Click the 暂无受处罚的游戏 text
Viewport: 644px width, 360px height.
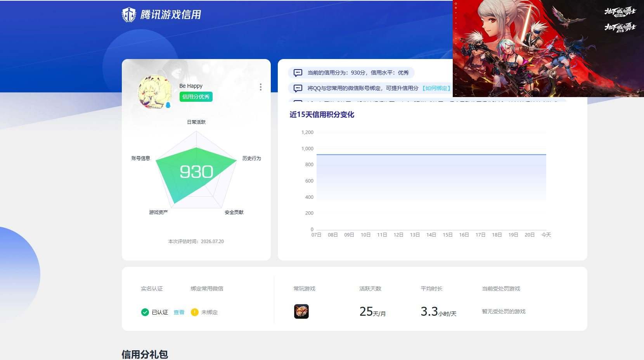tap(504, 311)
